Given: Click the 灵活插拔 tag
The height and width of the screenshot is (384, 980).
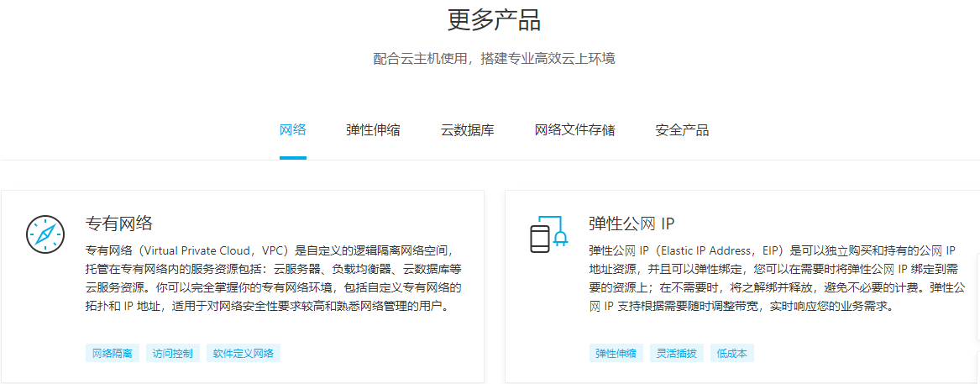Looking at the screenshot, I should pyautogui.click(x=676, y=354).
